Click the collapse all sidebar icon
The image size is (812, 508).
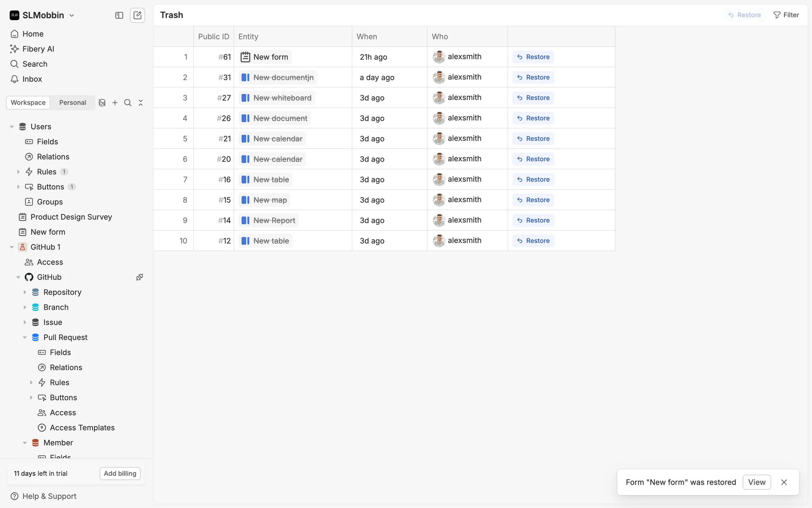(x=141, y=103)
